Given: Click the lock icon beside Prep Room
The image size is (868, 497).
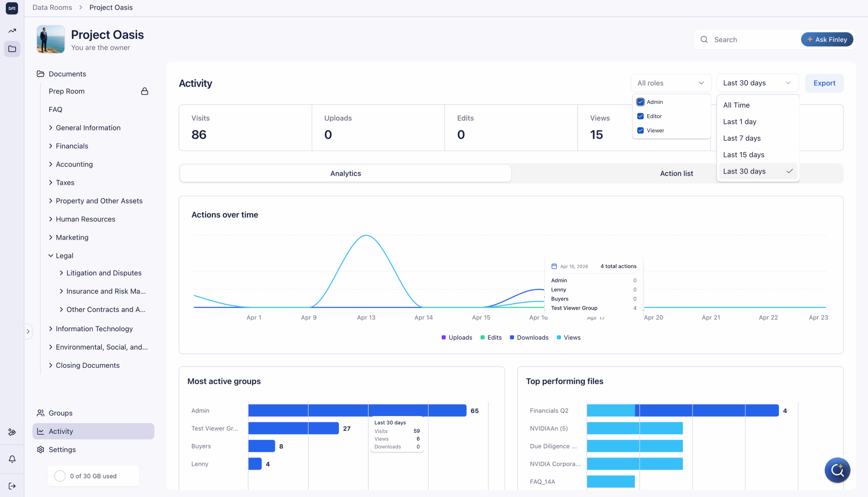Looking at the screenshot, I should point(145,91).
